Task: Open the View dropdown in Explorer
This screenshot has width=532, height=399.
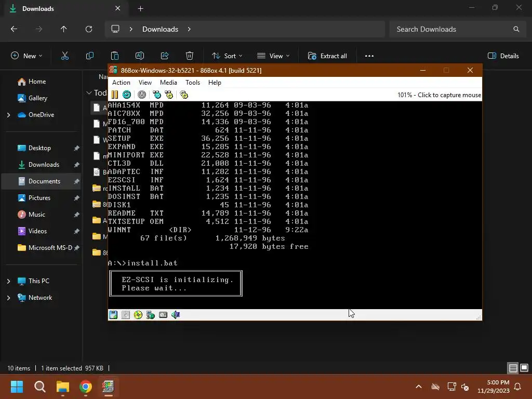Action: click(273, 56)
